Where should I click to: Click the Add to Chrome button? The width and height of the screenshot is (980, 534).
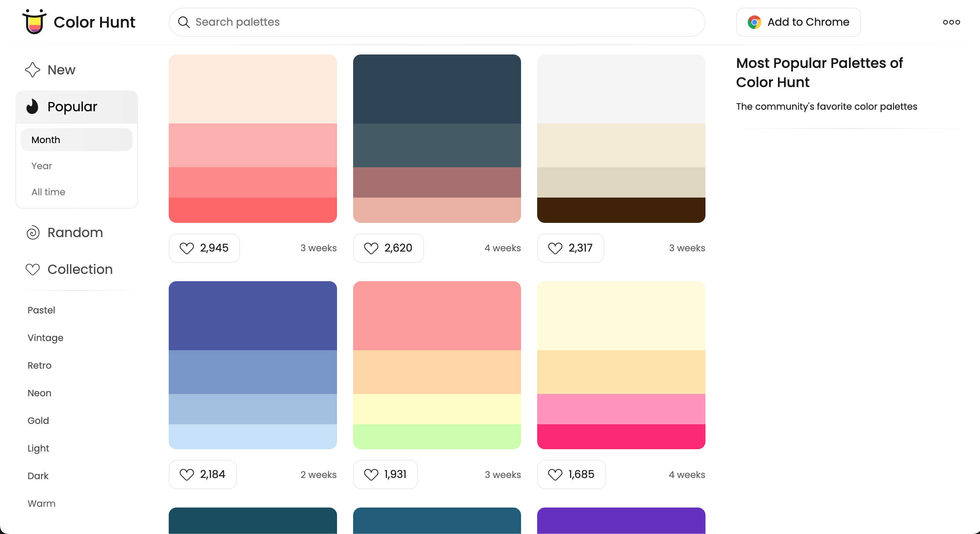[798, 22]
